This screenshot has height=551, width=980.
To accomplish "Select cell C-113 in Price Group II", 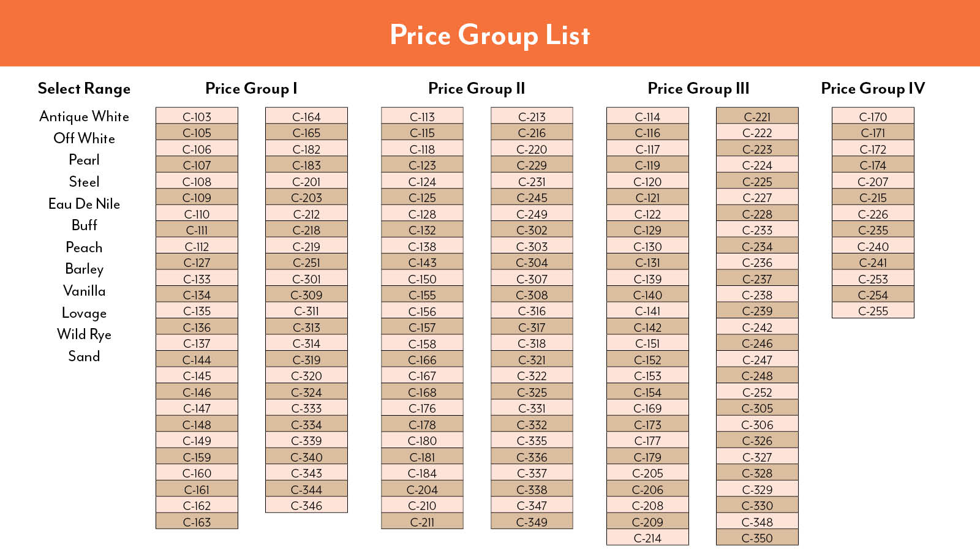I will (422, 116).
